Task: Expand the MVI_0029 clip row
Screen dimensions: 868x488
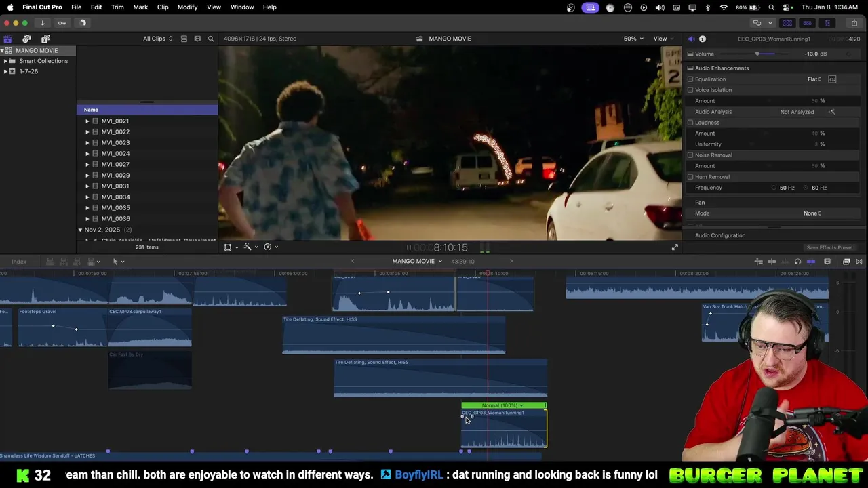Action: (x=87, y=176)
